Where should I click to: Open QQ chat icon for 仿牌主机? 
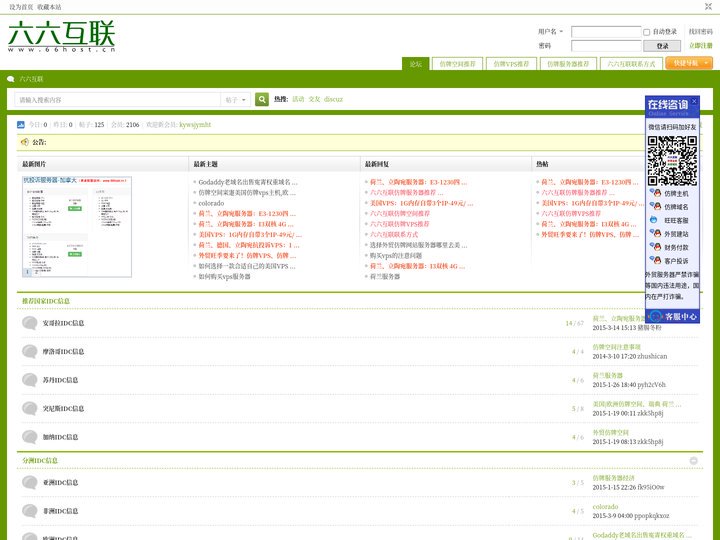click(x=655, y=193)
